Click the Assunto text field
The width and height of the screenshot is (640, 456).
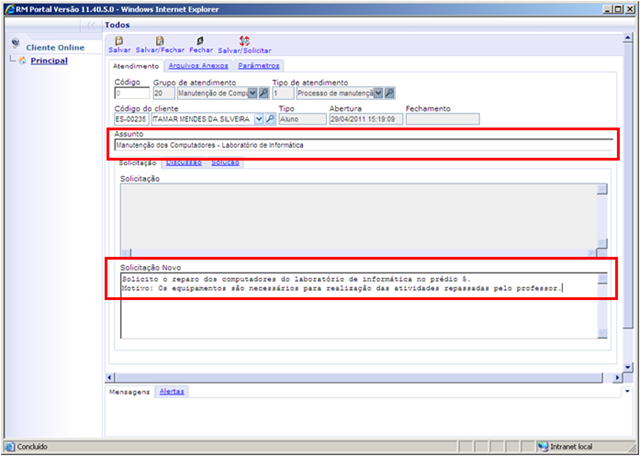click(364, 145)
